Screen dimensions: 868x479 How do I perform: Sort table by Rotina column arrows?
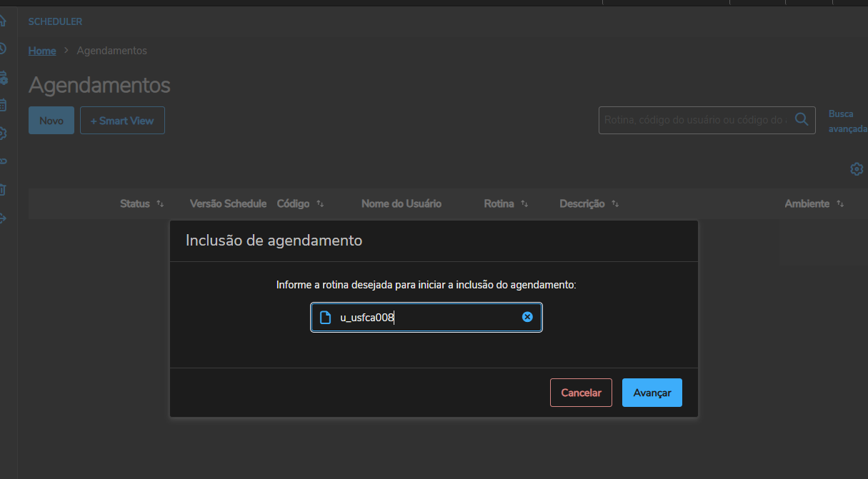[x=524, y=204]
